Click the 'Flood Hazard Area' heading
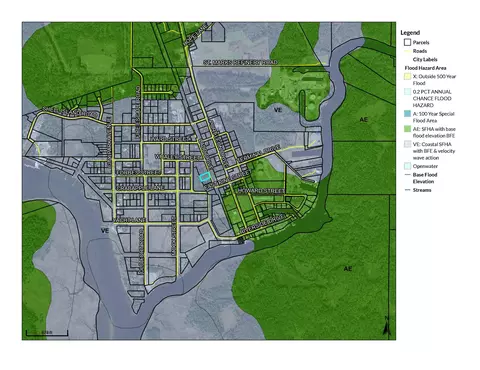 click(x=425, y=68)
